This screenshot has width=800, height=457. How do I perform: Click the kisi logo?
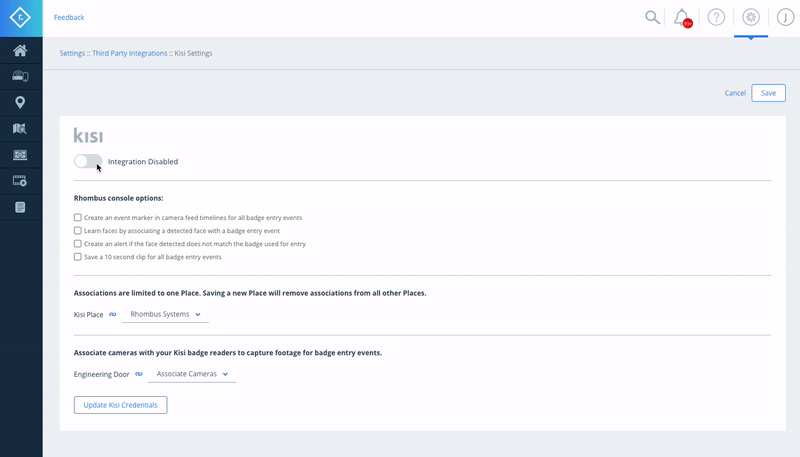click(x=88, y=135)
